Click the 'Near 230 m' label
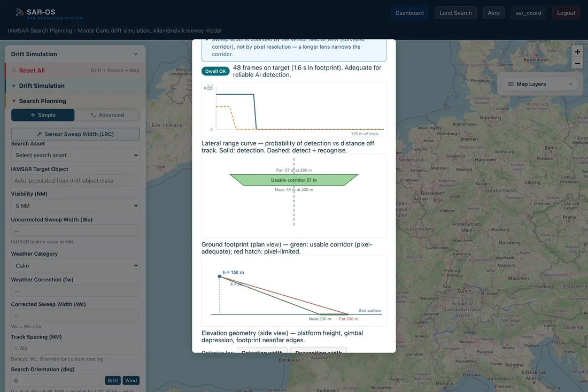The width and height of the screenshot is (588, 392). click(x=320, y=319)
